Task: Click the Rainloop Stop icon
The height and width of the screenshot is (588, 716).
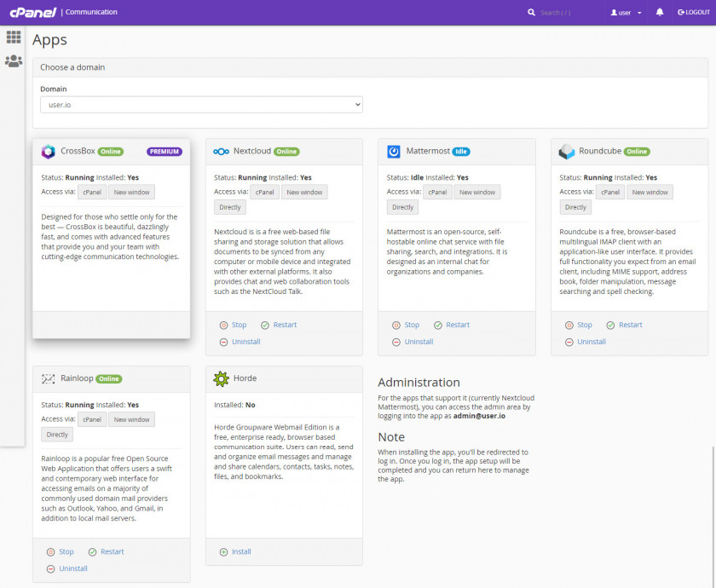Action: (50, 552)
